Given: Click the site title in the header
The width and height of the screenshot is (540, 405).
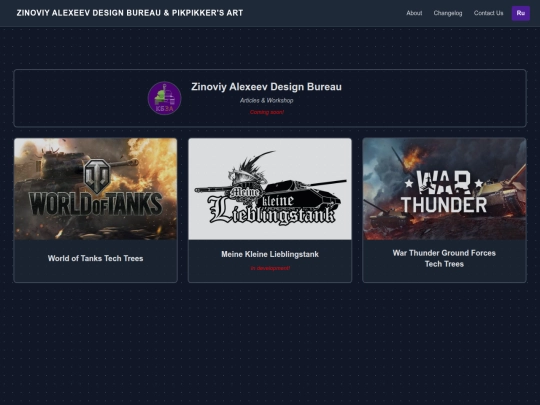Looking at the screenshot, I should pyautogui.click(x=130, y=13).
